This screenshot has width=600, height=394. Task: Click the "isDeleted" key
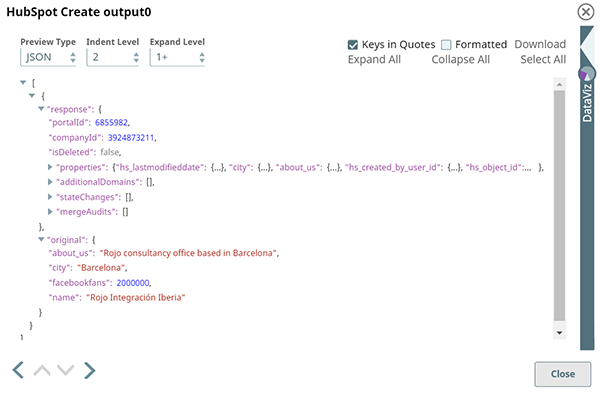[x=72, y=152]
